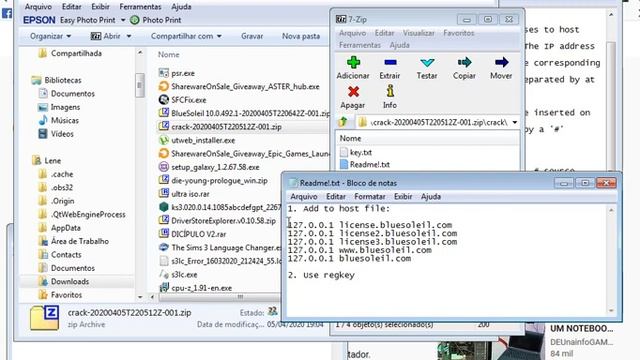The height and width of the screenshot is (360, 640).
Task: Click the navigation pane scrollbar thumb
Action: pyautogui.click(x=140, y=85)
